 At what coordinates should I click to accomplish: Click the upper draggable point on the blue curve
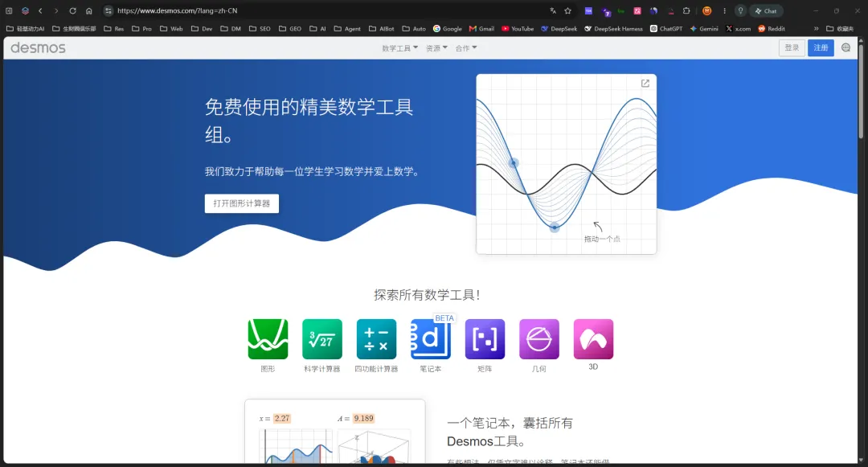514,162
